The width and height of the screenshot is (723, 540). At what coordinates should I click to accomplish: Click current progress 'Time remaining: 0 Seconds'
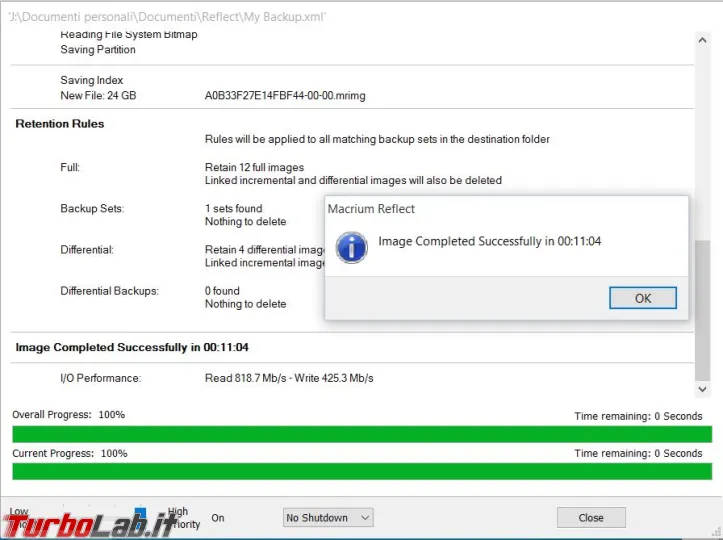coord(638,453)
